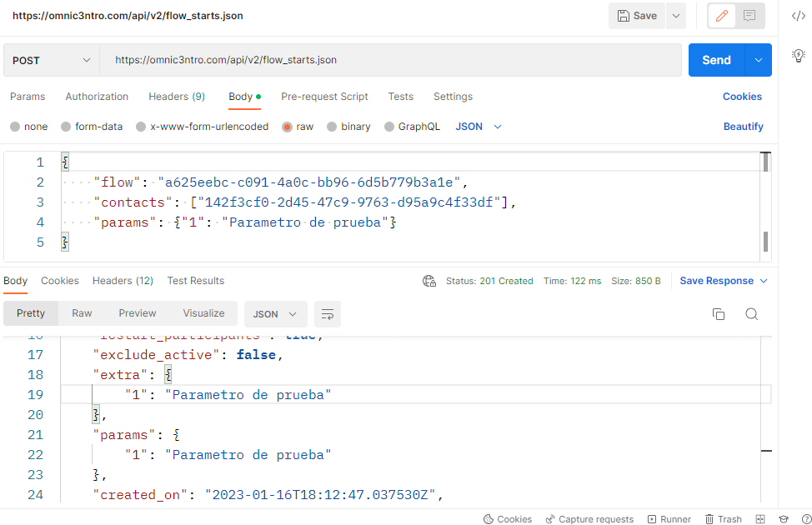
Task: Open the POST method dropdown
Action: coord(52,60)
